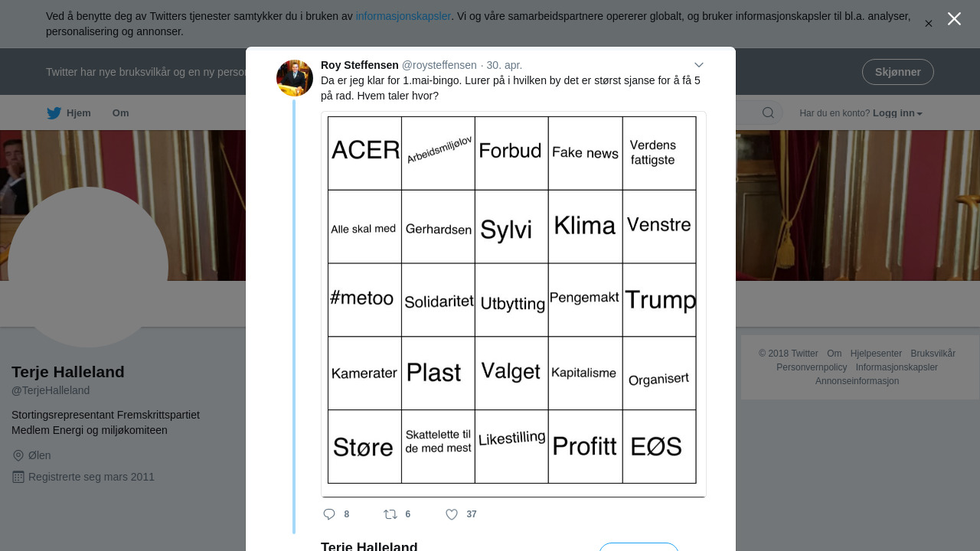
Task: Open the Personvernpolicy footer link
Action: point(812,367)
